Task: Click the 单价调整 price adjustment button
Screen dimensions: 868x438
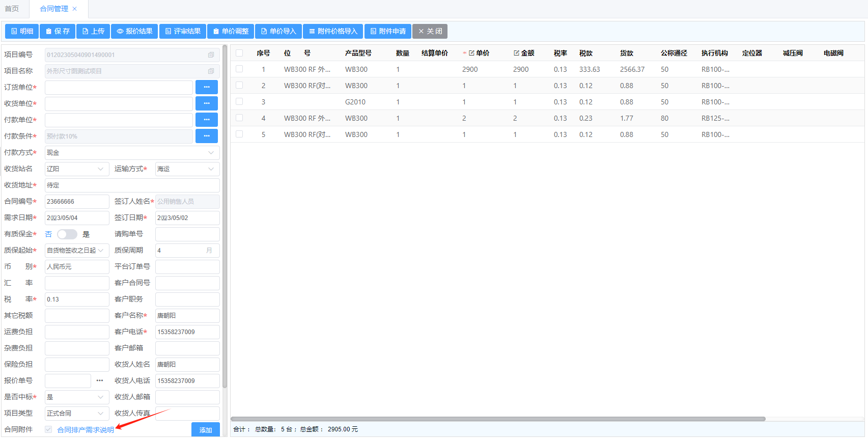Action: 231,32
